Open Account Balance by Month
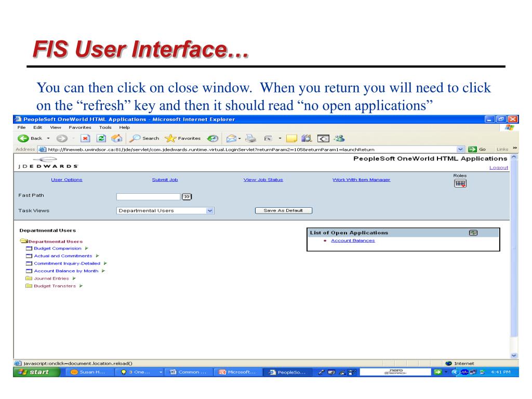The height and width of the screenshot is (399, 532). (66, 271)
